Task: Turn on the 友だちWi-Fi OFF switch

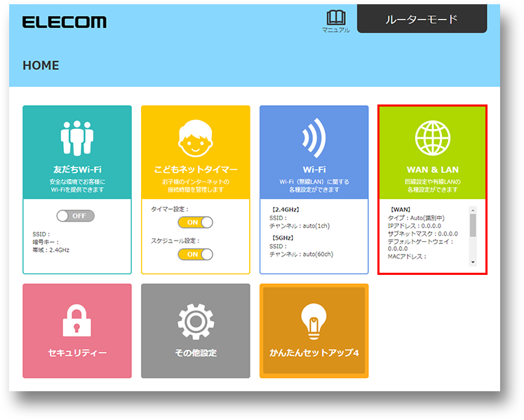Action: coord(76,216)
